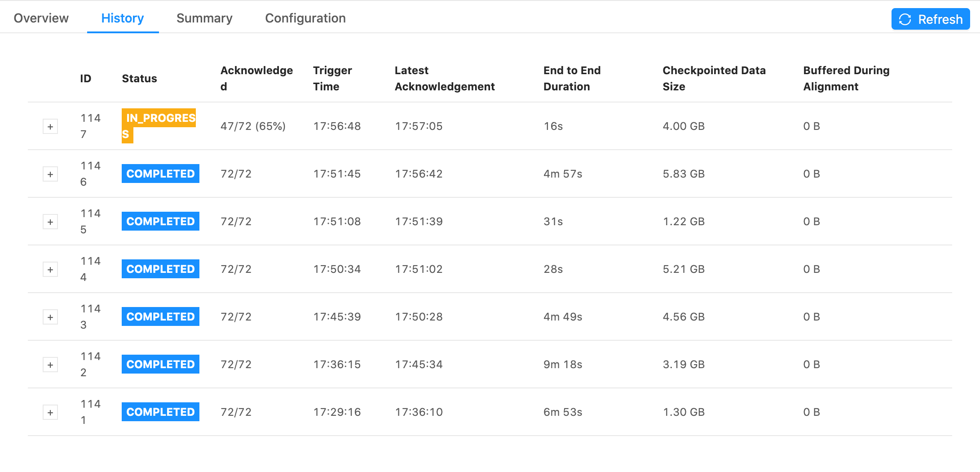Click COMPLETED badge for checkpoint 1146
Image resolution: width=980 pixels, height=472 pixels.
point(160,174)
